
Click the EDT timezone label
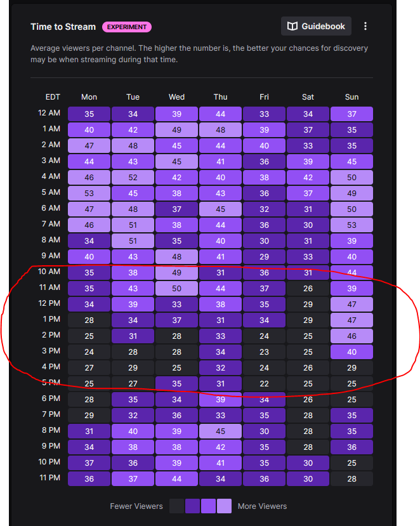[53, 97]
